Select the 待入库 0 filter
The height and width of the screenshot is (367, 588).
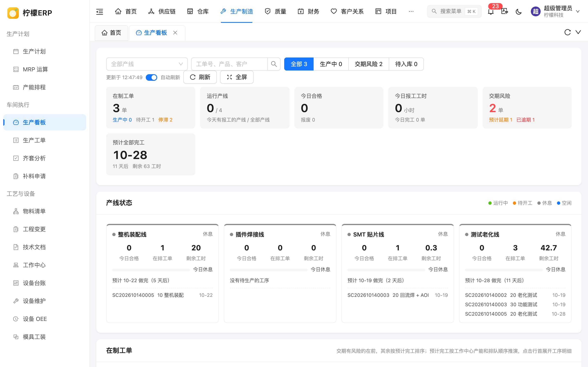click(x=406, y=64)
